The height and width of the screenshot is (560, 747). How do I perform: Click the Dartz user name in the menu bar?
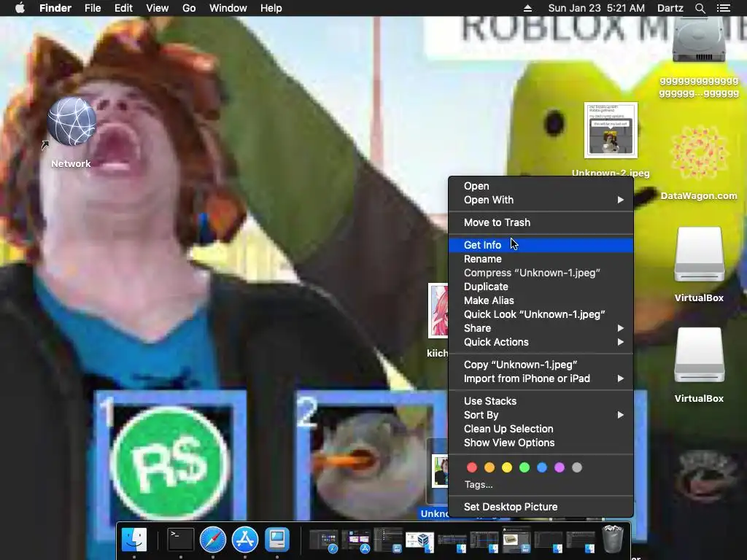point(670,8)
